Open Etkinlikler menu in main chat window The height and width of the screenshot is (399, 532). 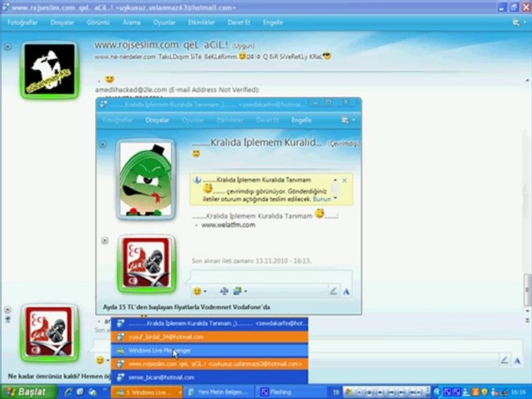(201, 22)
